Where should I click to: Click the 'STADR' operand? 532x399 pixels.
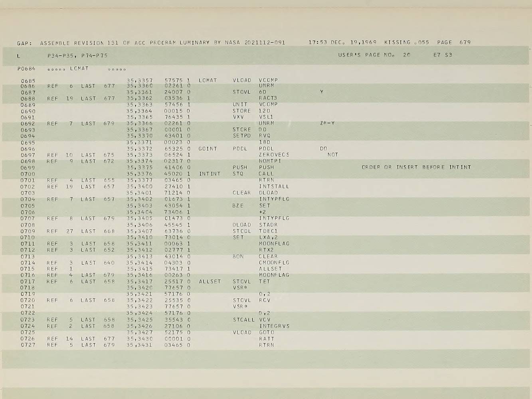[x=268, y=225]
